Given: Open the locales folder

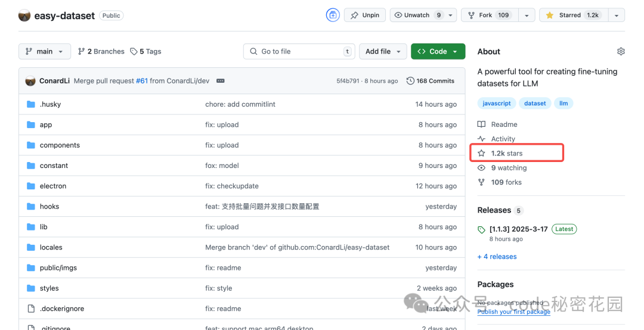Looking at the screenshot, I should 51,248.
